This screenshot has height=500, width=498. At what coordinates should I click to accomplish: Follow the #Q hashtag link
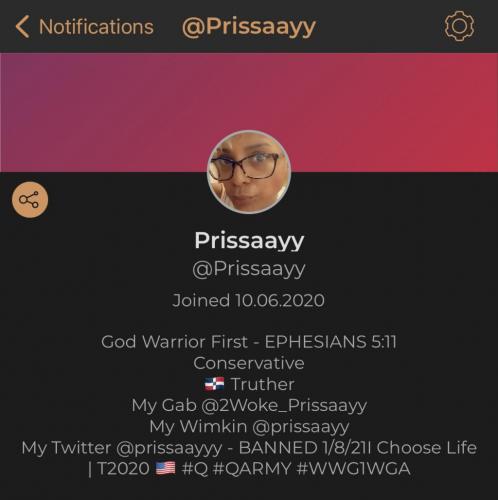pos(195,468)
